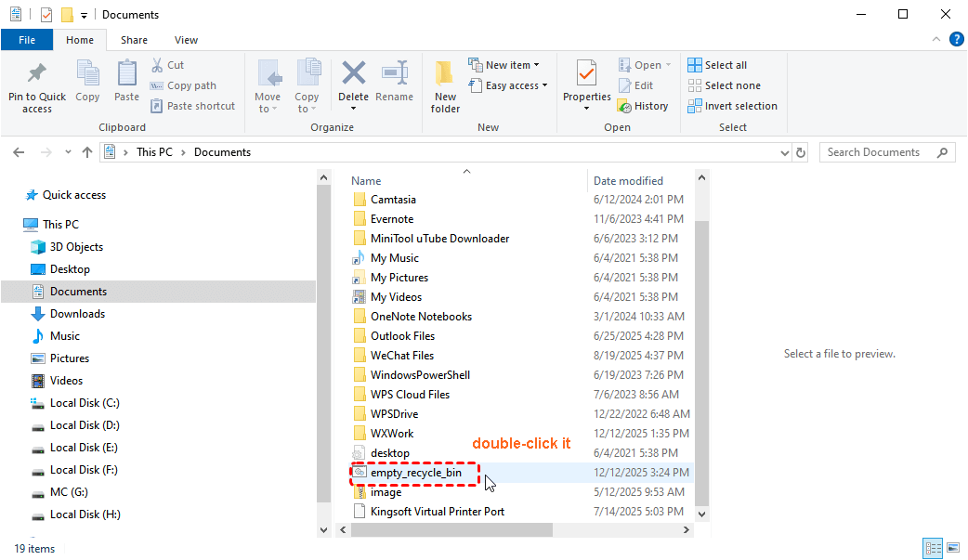
Task: Click the red Delete X icon
Action: 353,74
